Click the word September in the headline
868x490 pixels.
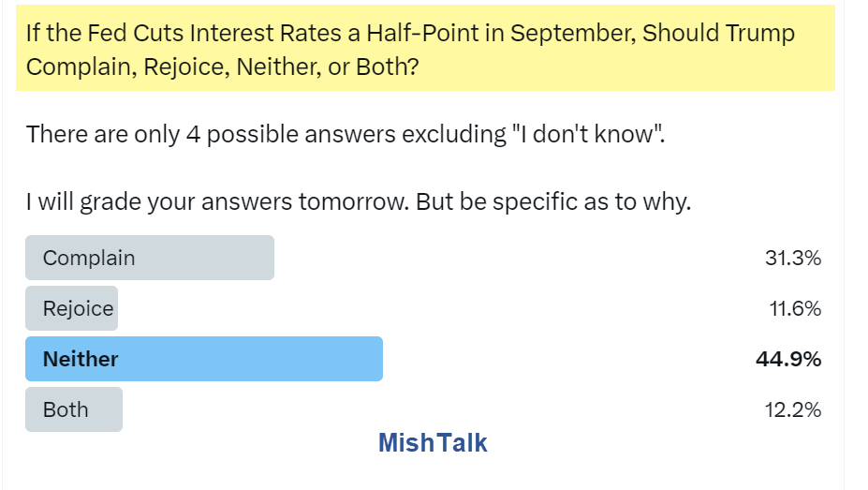coord(572,34)
